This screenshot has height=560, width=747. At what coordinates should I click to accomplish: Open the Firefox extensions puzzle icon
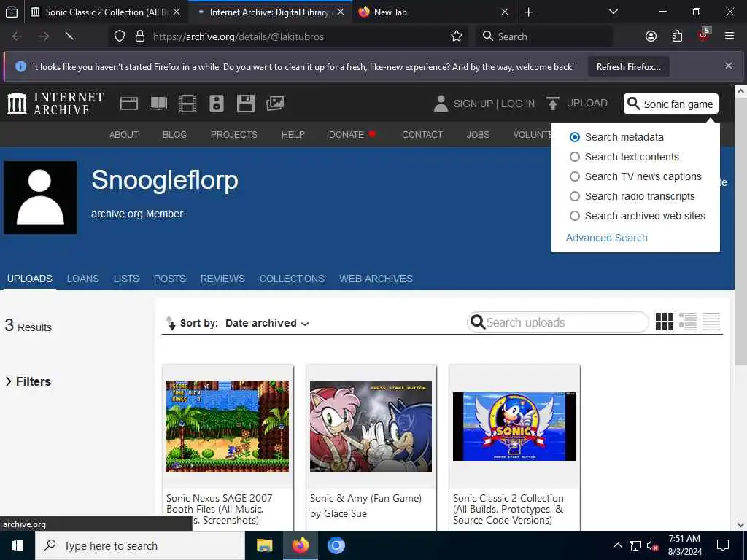(x=677, y=36)
